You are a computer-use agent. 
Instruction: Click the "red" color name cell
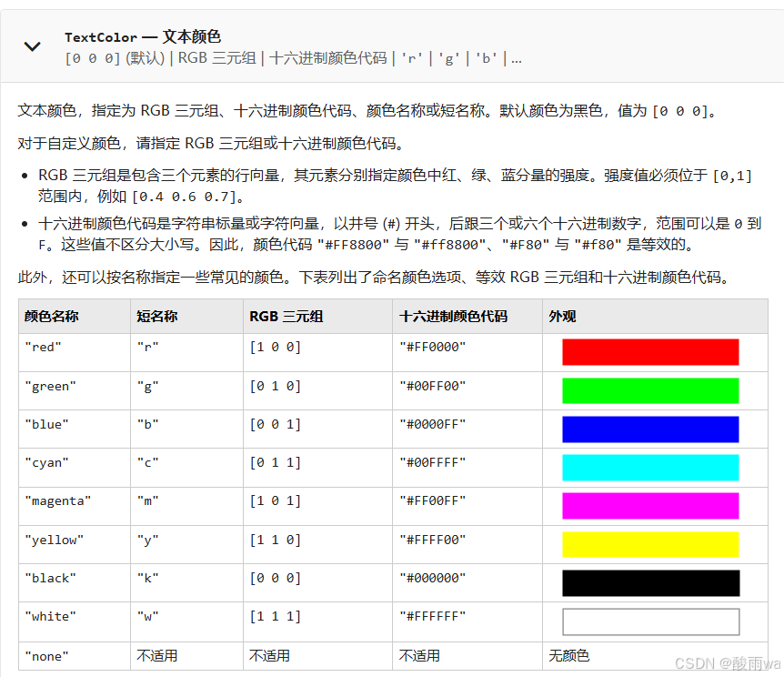click(75, 353)
